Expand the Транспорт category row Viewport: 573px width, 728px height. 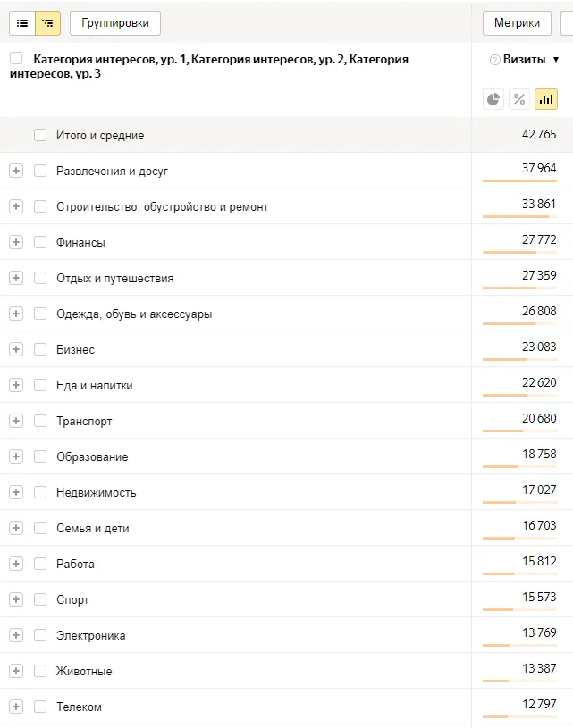click(16, 421)
